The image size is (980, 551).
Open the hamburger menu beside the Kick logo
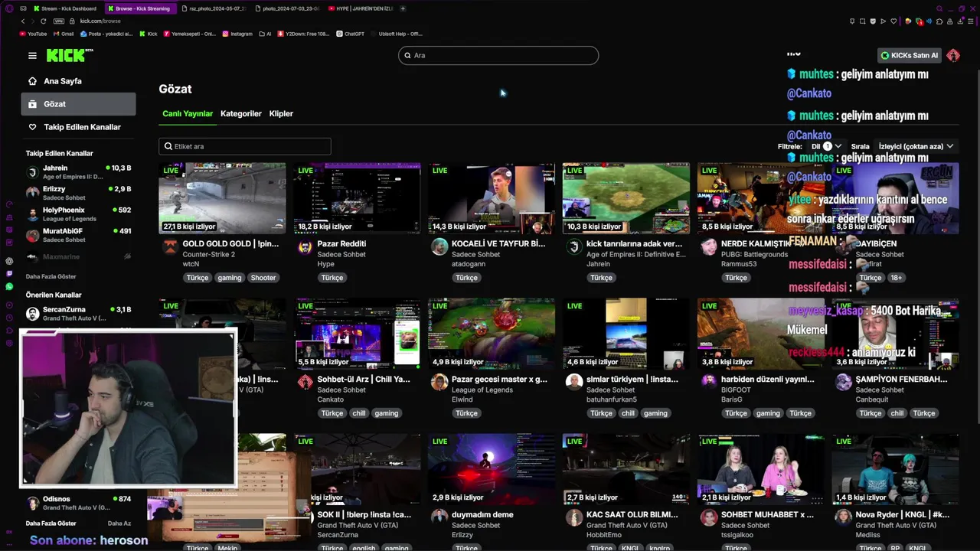[32, 55]
